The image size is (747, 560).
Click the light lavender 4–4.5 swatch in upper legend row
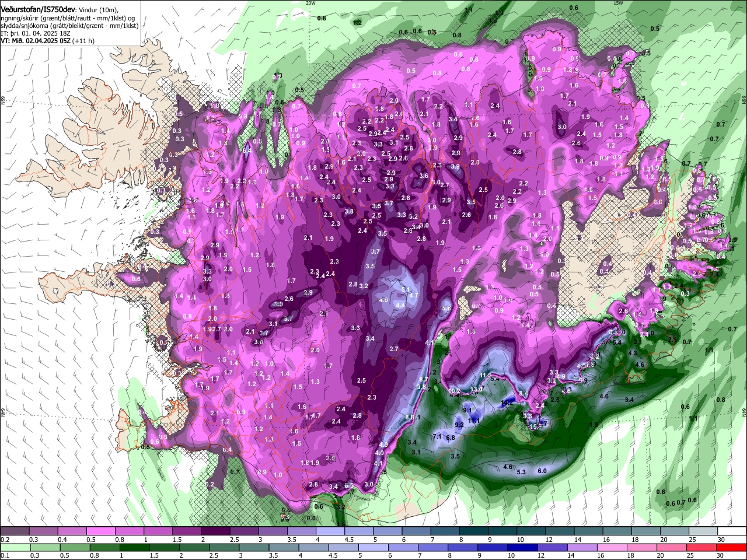click(330, 531)
